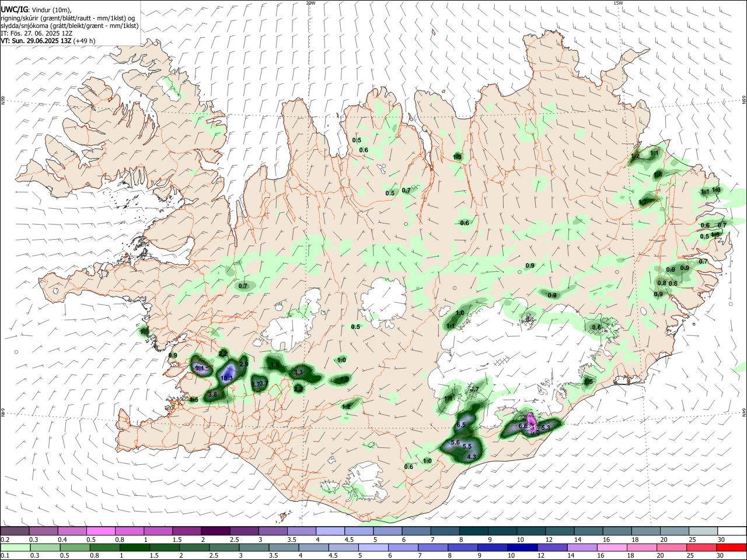
Task: Click the bright red swatch ending the bottom legend row
Action: coord(732,547)
